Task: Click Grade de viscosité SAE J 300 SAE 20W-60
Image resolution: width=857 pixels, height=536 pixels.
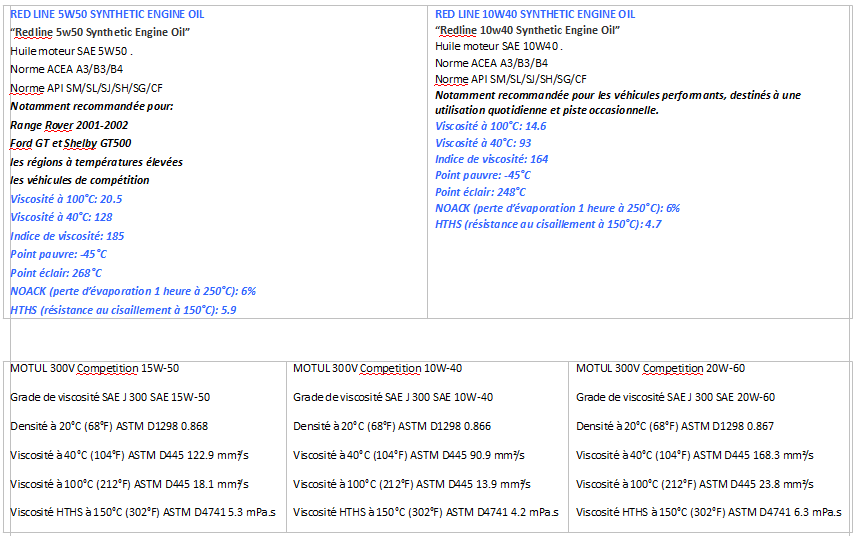Action: coord(676,397)
